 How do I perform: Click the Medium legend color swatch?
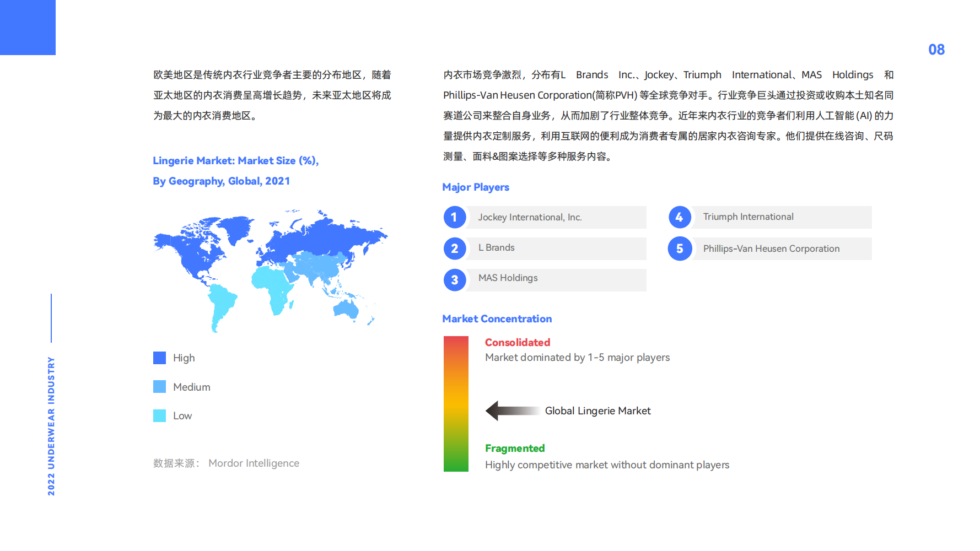coord(159,387)
